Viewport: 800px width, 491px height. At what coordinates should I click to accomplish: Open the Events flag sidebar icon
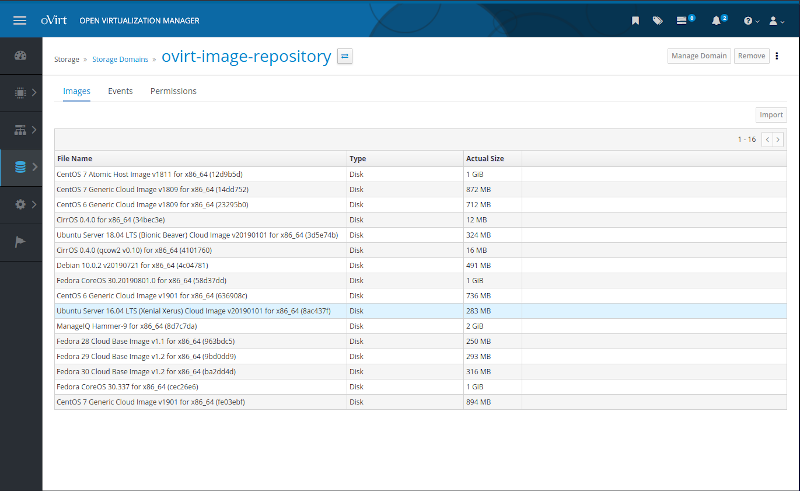point(20,242)
